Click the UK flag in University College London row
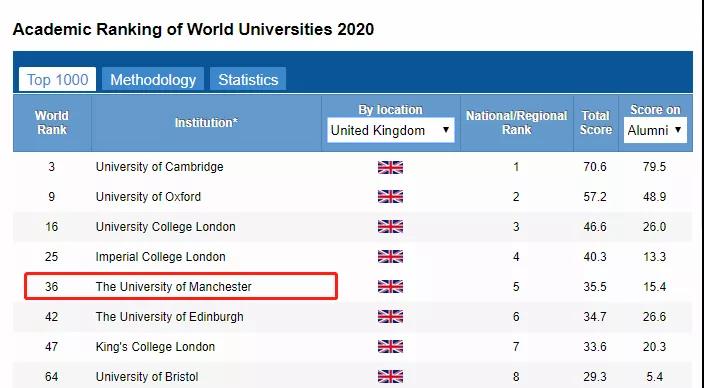The height and width of the screenshot is (388, 704). (390, 227)
